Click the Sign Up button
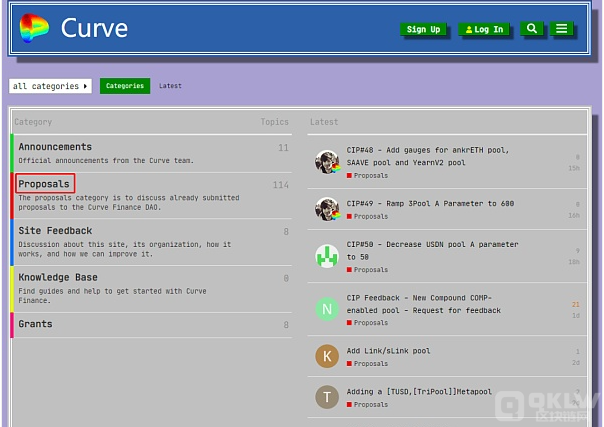This screenshot has width=604, height=427. coord(423,29)
